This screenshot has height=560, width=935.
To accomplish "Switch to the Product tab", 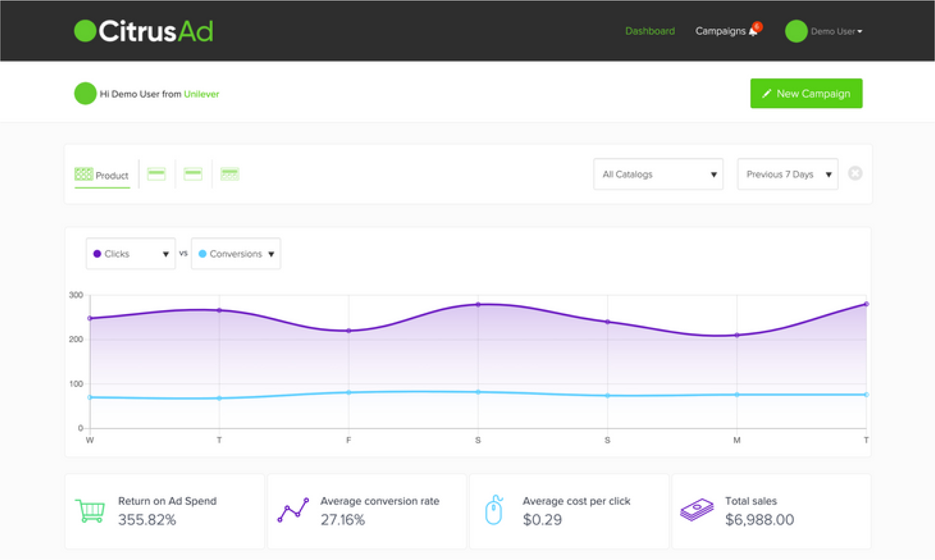I will point(102,175).
